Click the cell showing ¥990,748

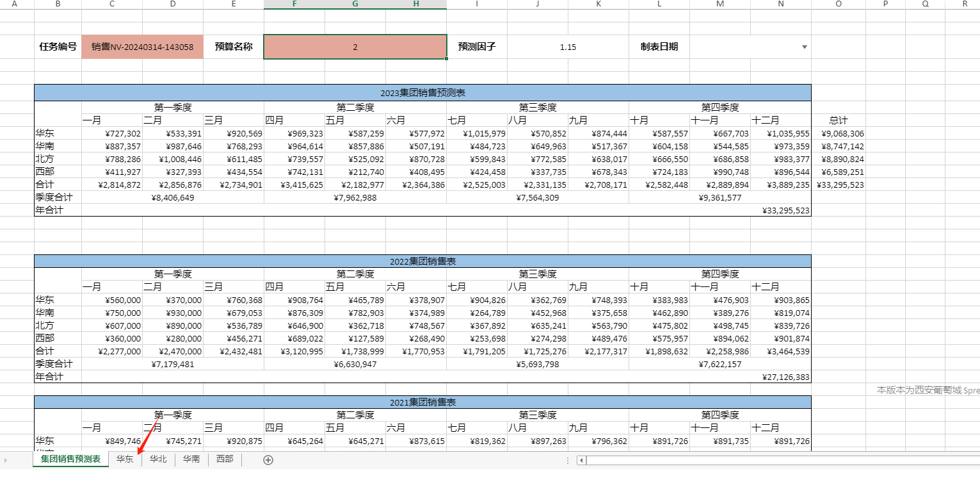pos(720,172)
